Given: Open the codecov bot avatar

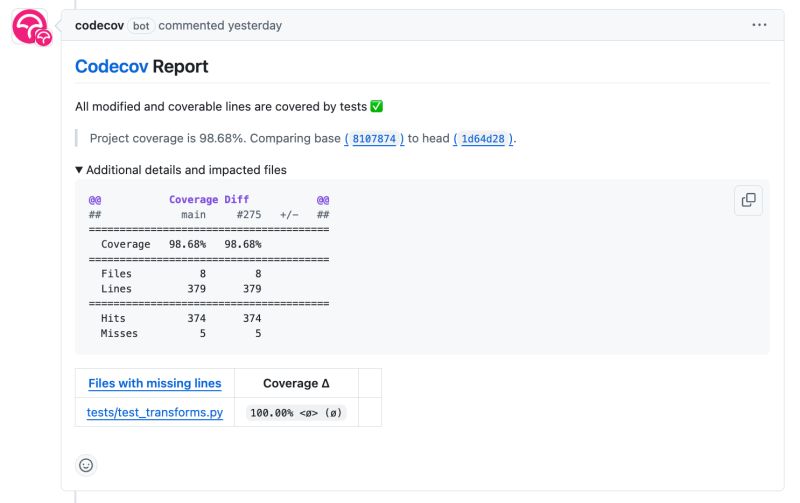Looking at the screenshot, I should pos(32,27).
